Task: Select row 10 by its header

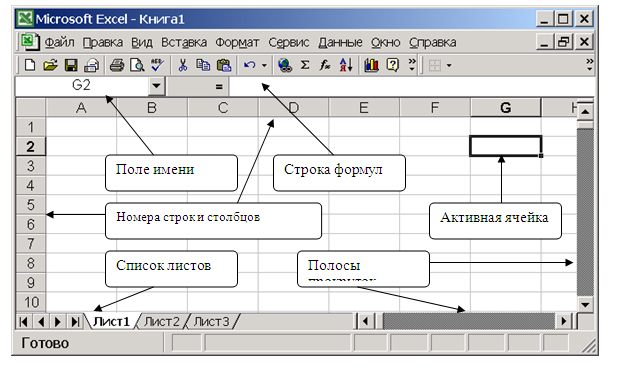Action: (31, 302)
